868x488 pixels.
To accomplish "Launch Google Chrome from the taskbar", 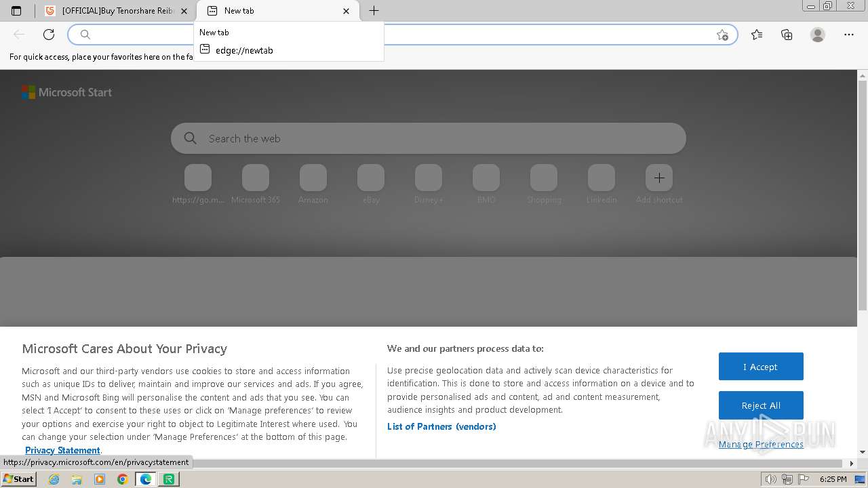I will coord(123,479).
